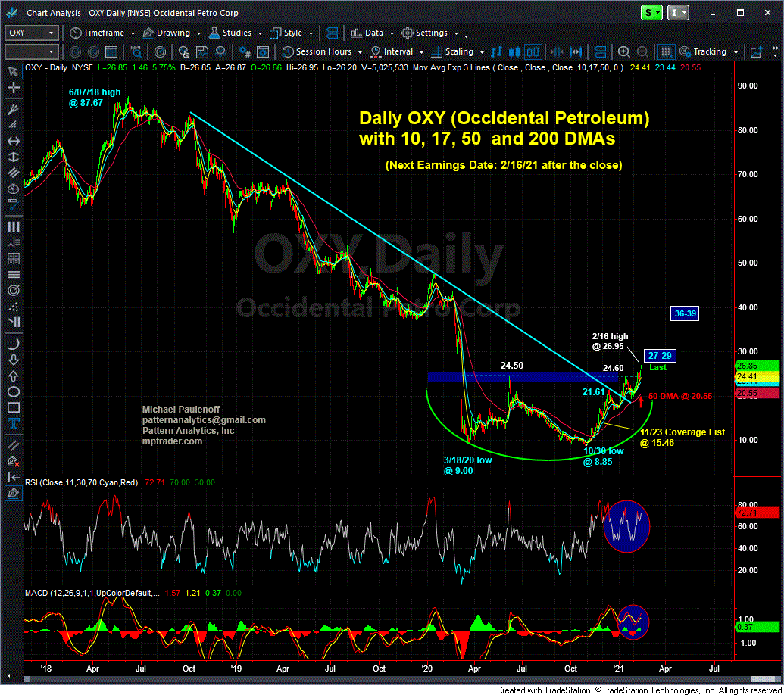
Task: Click the "Next Earnings Date" yellow text
Action: pos(504,165)
